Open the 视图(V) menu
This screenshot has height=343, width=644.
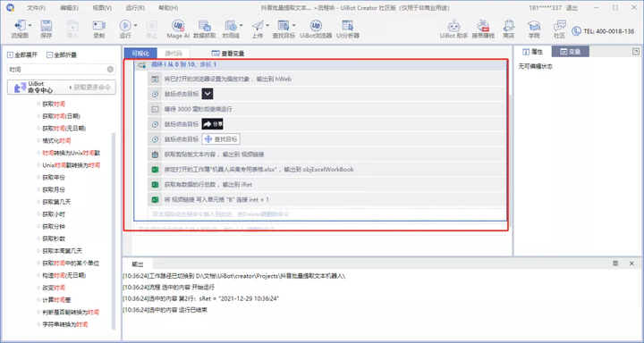(102, 8)
